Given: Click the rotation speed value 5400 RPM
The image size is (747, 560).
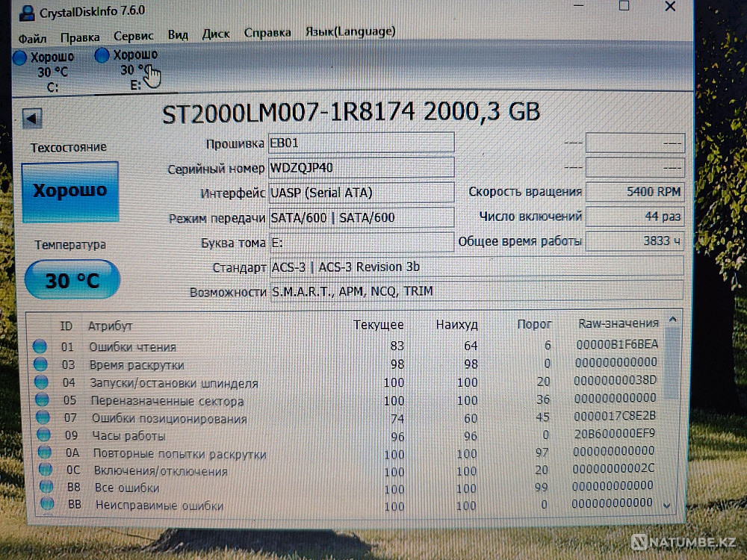Looking at the screenshot, I should pyautogui.click(x=634, y=192).
